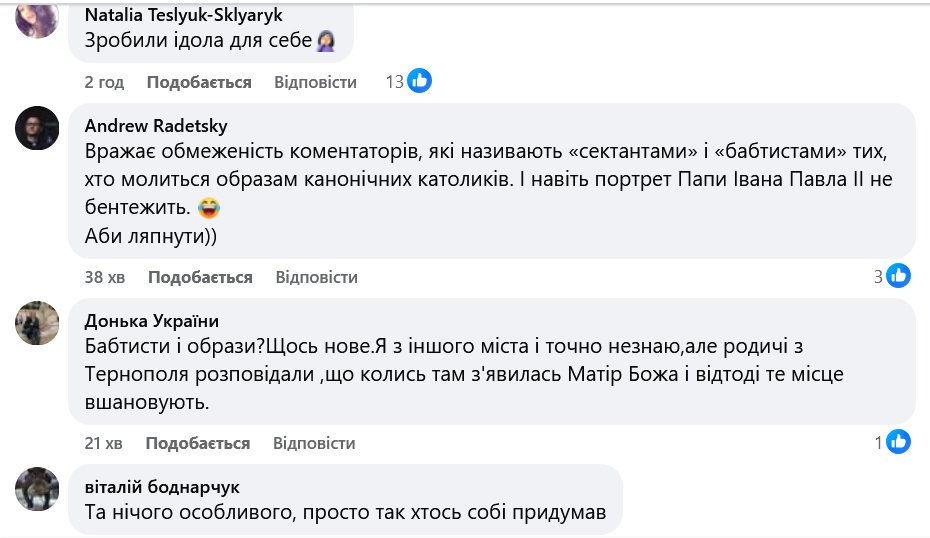Reply to Natalia's comment with Відповісти

pos(315,82)
